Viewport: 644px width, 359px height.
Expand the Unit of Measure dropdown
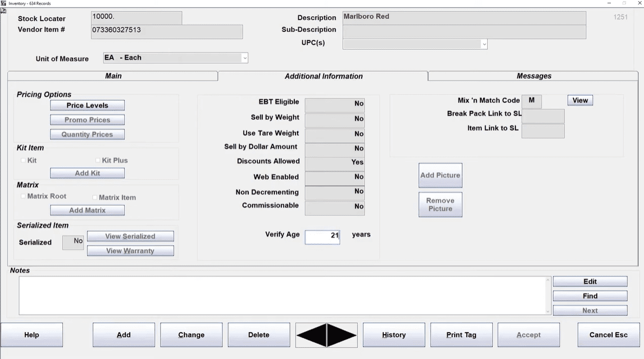[x=244, y=58]
